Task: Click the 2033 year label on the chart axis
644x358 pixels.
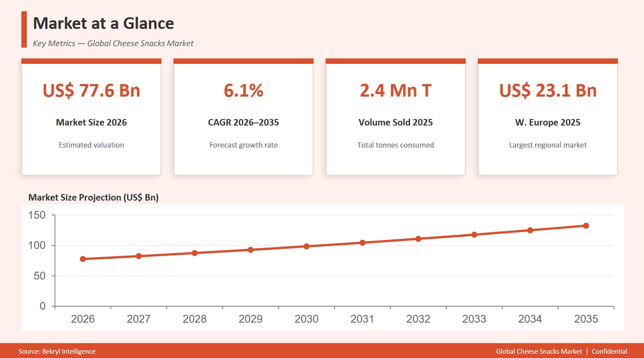Action: [474, 319]
